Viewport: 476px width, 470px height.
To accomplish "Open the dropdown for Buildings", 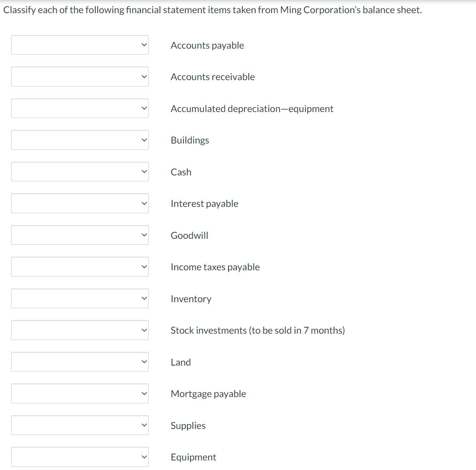I will 79,140.
